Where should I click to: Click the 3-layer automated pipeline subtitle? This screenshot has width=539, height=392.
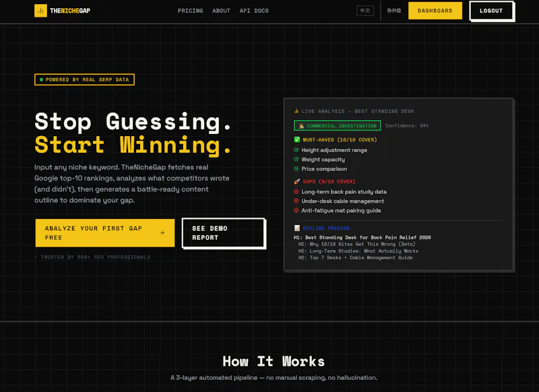(x=274, y=378)
